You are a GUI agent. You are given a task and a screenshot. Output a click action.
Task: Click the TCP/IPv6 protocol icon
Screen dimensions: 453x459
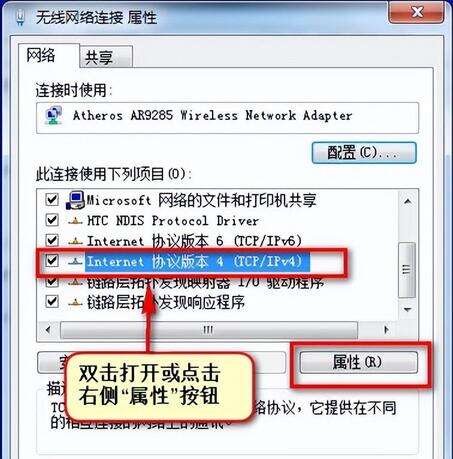coord(75,241)
